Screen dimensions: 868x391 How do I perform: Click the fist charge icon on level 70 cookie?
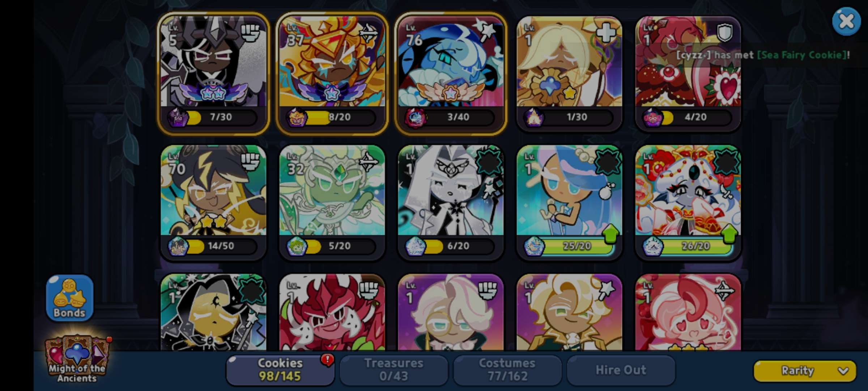click(250, 162)
